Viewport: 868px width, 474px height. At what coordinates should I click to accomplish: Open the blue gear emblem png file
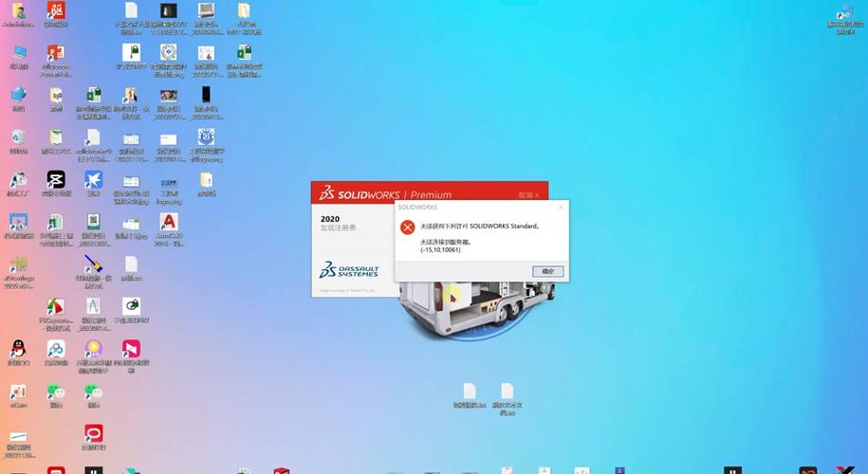[207, 145]
